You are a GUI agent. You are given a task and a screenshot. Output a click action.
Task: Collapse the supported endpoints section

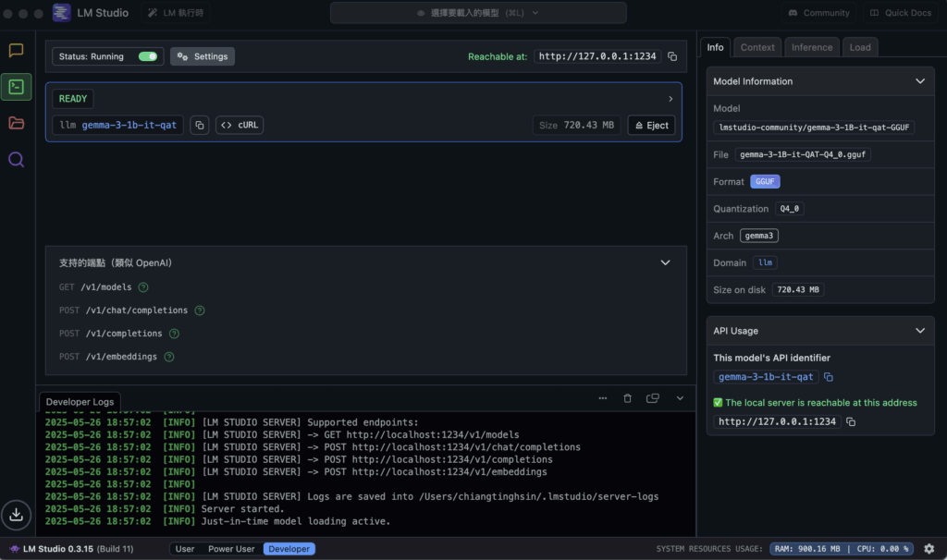pyautogui.click(x=665, y=262)
